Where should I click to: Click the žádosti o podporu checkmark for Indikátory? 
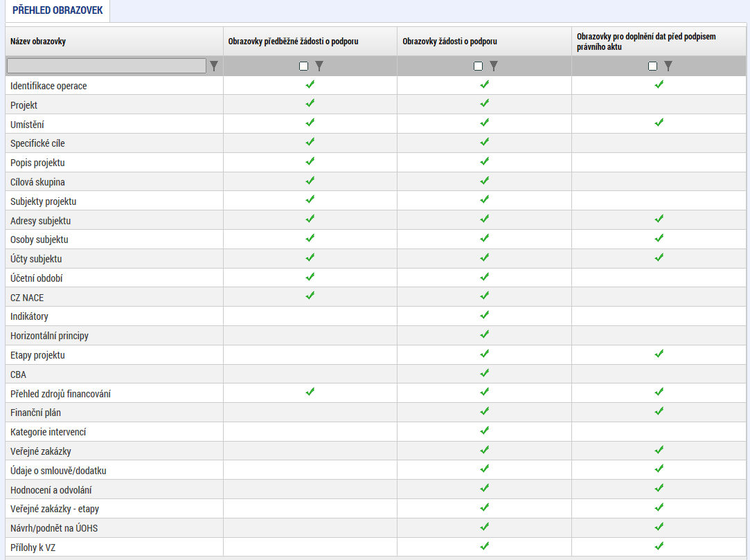pyautogui.click(x=485, y=315)
